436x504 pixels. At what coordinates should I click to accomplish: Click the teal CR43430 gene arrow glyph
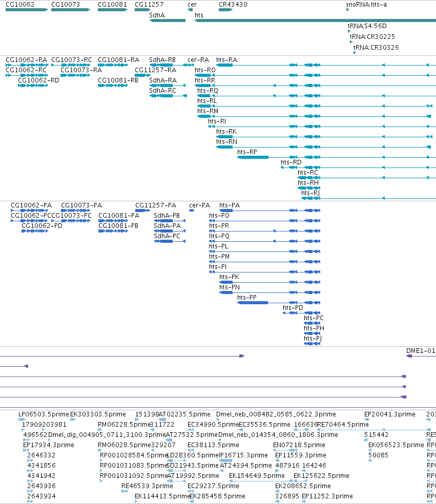226,10
